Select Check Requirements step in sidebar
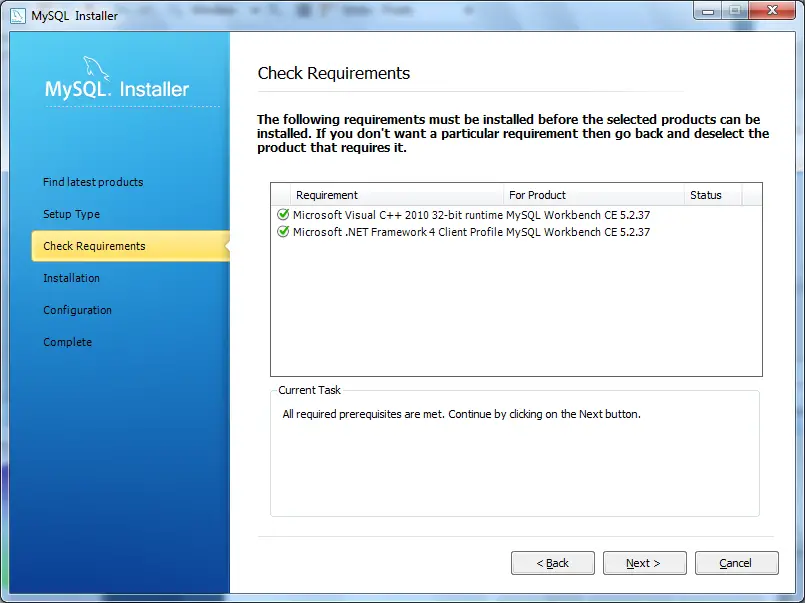The width and height of the screenshot is (805, 603). pos(130,246)
